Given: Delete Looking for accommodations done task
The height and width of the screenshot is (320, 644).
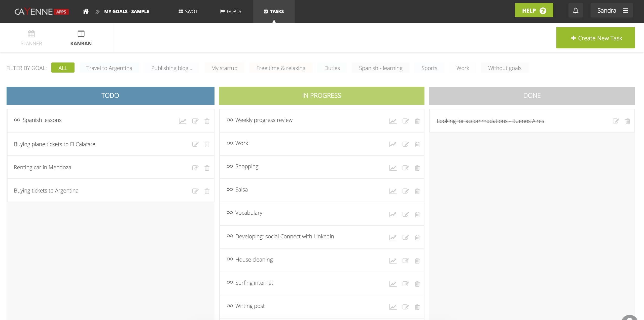Looking at the screenshot, I should click(628, 121).
